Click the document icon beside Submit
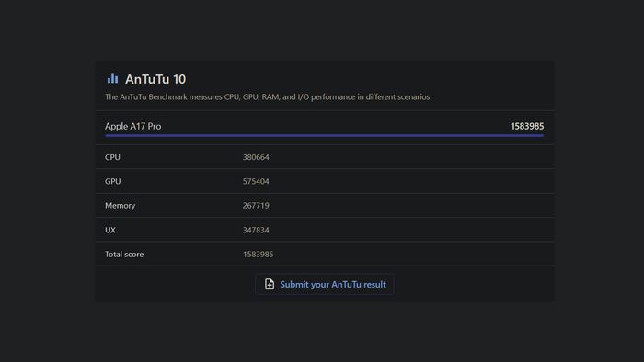The height and width of the screenshot is (362, 644). click(x=270, y=284)
